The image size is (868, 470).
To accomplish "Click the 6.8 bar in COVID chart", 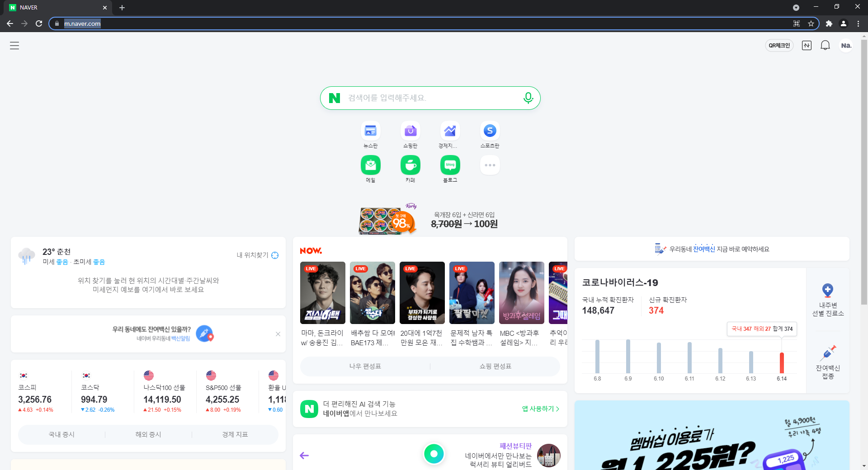I will (x=597, y=357).
